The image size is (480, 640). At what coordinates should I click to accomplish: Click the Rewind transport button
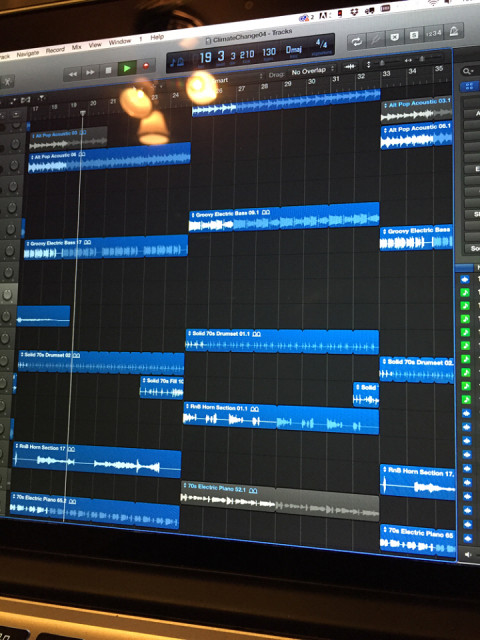pos(73,74)
